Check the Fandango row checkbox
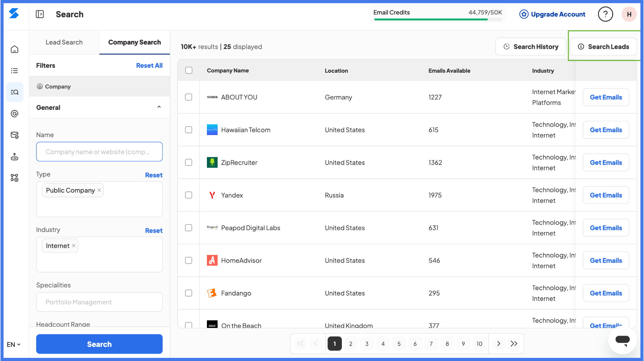This screenshot has height=361, width=644. [x=189, y=293]
